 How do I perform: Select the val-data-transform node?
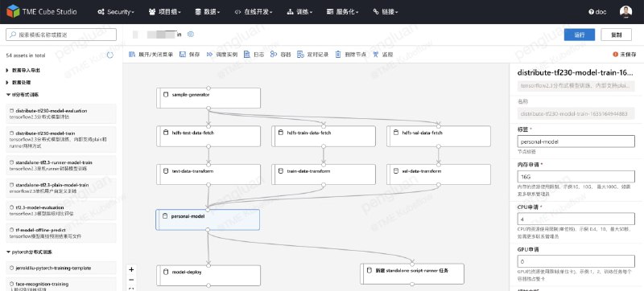coord(439,174)
